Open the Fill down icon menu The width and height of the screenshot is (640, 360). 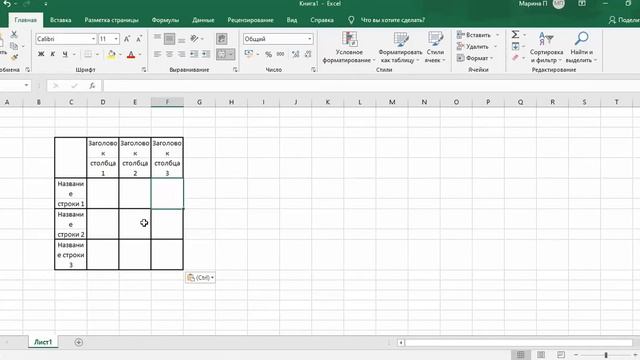pyautogui.click(x=516, y=46)
